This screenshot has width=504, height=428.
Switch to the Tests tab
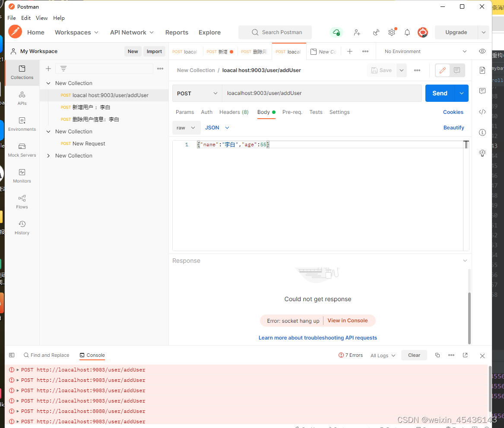point(316,112)
